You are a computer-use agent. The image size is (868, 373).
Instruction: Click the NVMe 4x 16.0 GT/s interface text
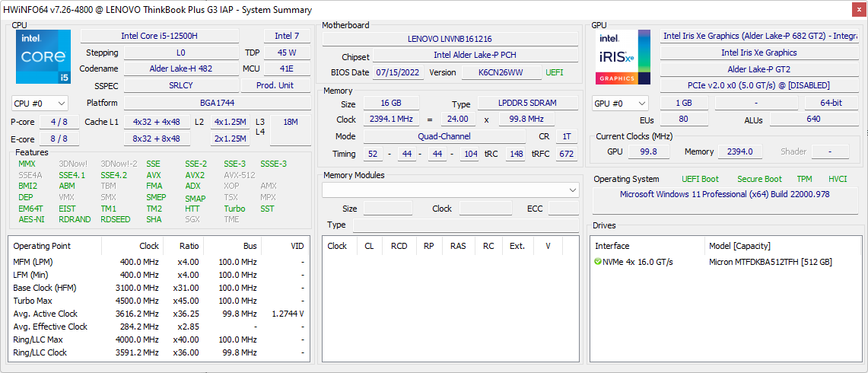637,262
